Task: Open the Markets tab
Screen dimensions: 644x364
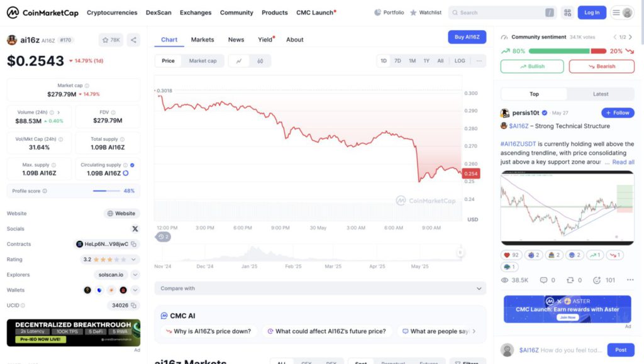Action: click(x=203, y=40)
